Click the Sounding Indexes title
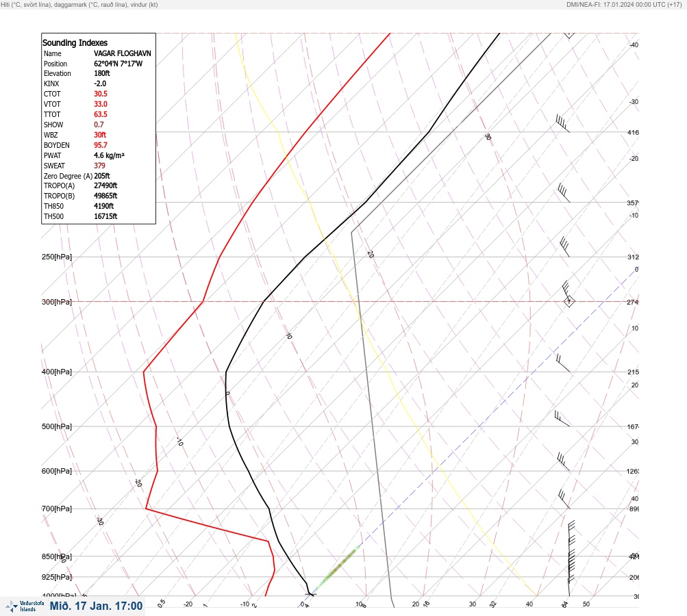687x616 pixels. 75,42
